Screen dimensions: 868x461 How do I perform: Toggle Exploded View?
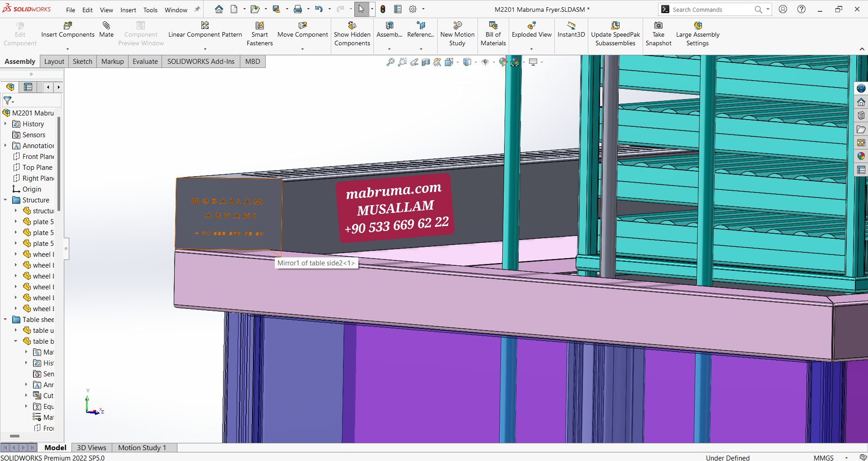(532, 30)
